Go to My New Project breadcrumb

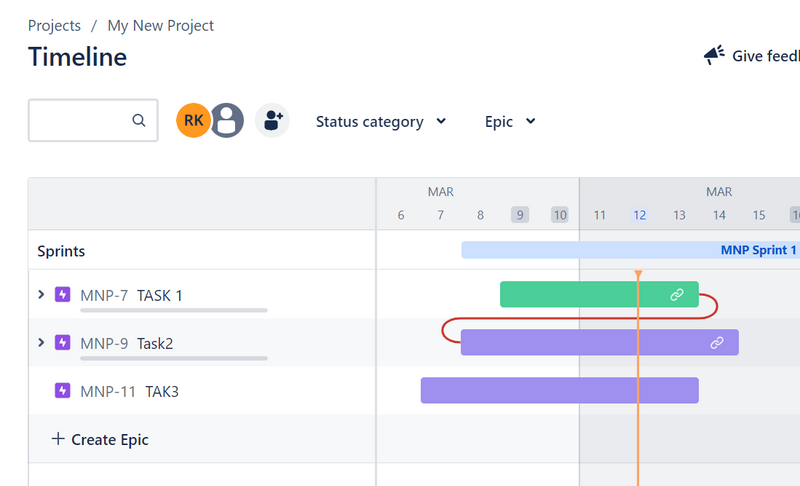tap(160, 26)
